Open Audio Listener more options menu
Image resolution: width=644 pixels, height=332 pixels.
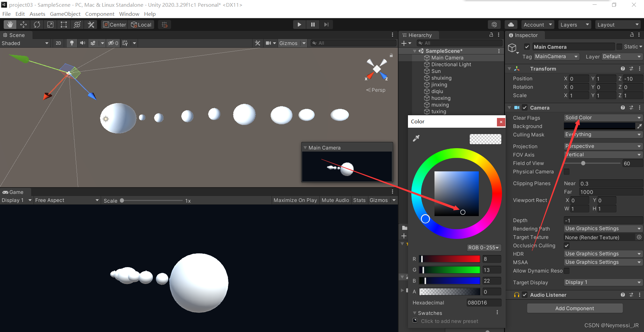point(639,295)
